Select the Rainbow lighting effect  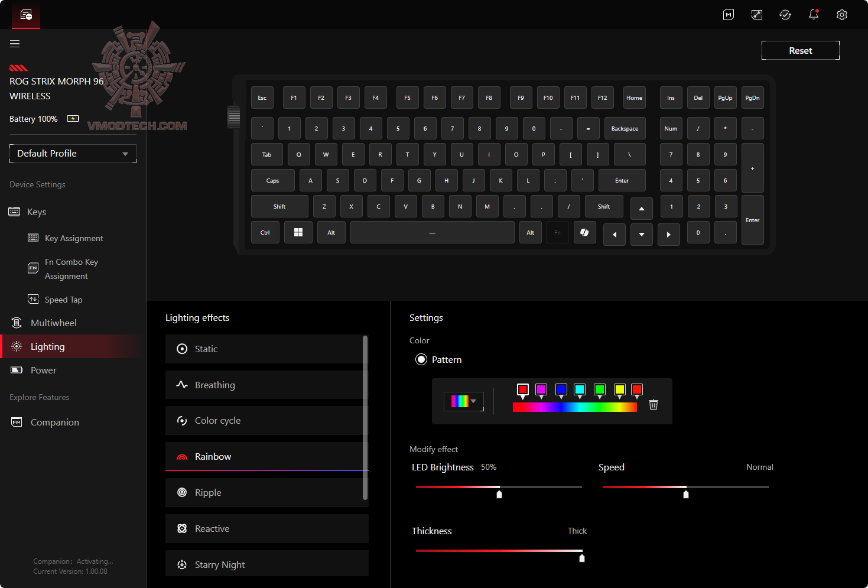[x=267, y=456]
